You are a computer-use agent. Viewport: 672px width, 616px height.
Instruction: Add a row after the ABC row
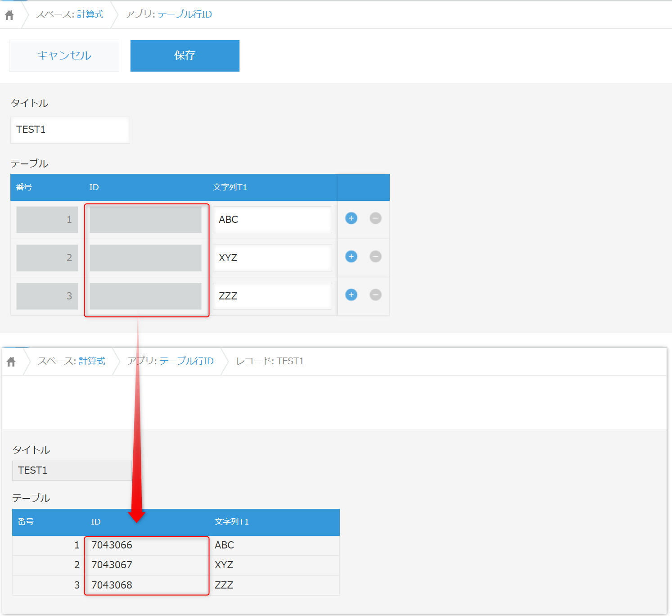pos(351,218)
